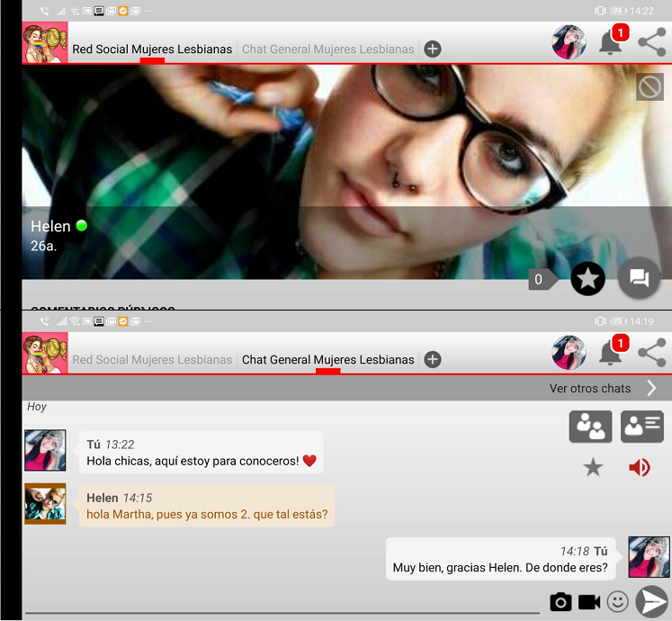Tap clock showing 14:22 in status bar
The width and height of the screenshot is (672, 621).
pyautogui.click(x=641, y=11)
